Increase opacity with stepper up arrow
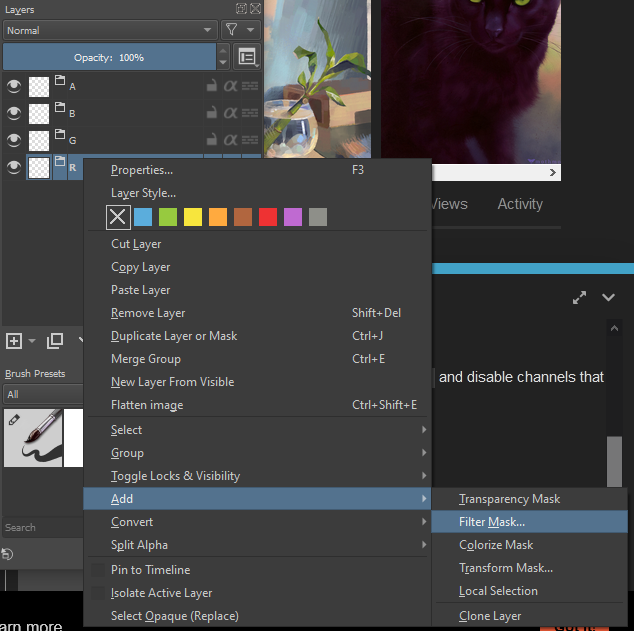Image resolution: width=634 pixels, height=631 pixels. coord(223,51)
